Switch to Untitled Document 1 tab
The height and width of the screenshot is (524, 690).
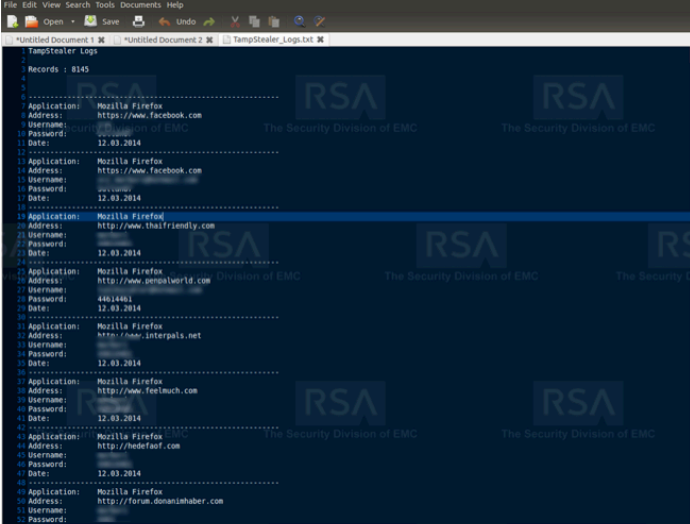point(54,39)
